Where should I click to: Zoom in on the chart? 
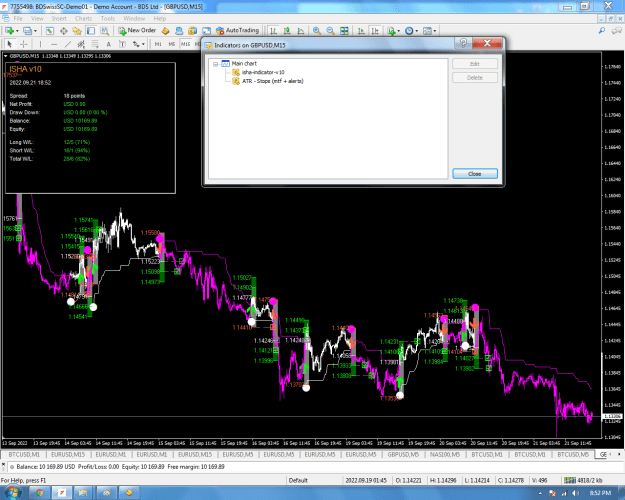click(x=317, y=31)
